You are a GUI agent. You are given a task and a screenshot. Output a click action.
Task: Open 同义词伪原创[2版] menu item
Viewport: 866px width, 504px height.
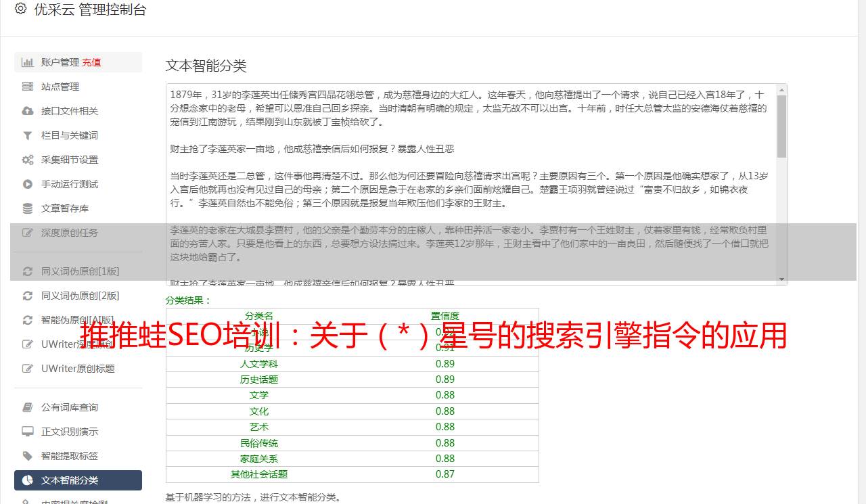click(x=80, y=296)
